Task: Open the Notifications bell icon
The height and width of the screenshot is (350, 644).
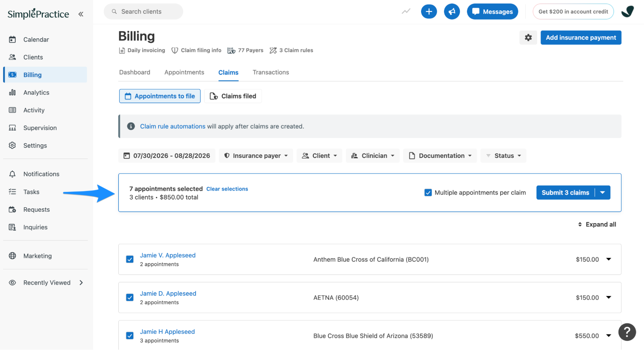Action: [12, 174]
